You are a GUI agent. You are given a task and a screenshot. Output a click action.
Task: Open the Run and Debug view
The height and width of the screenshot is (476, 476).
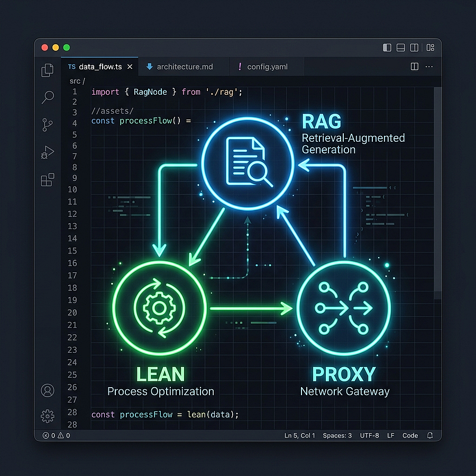(x=48, y=152)
